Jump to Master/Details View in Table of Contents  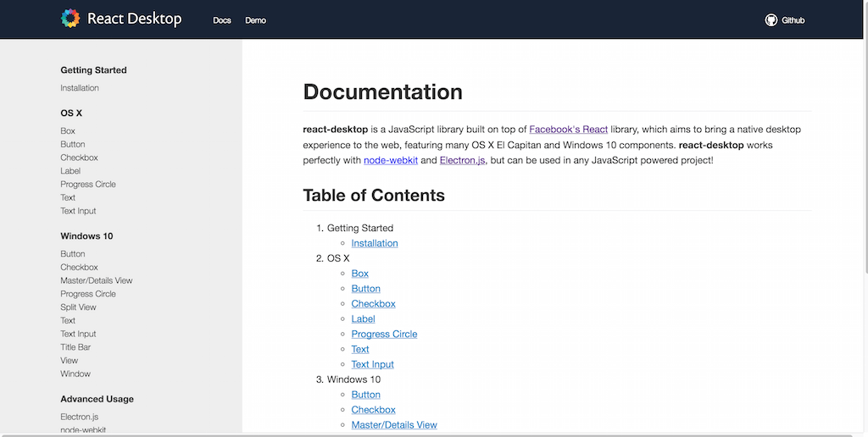394,424
